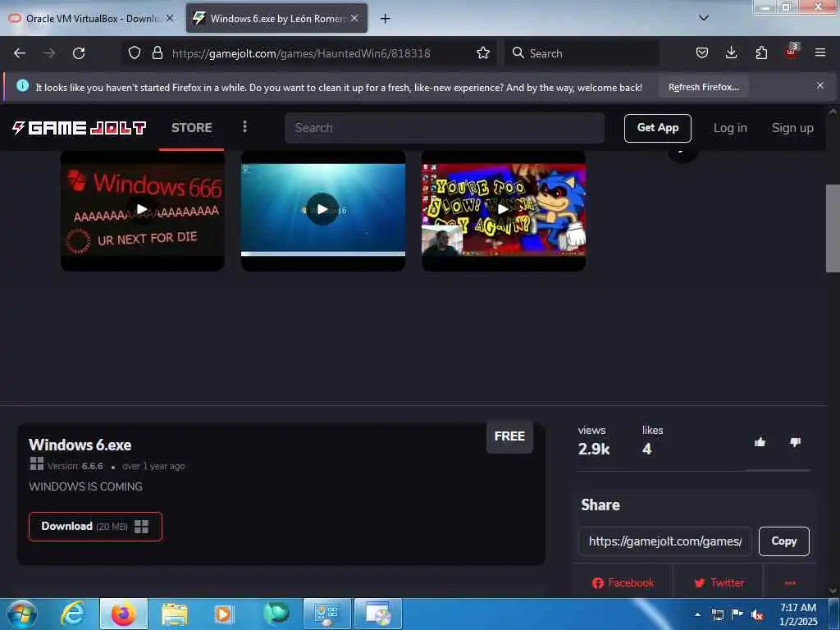Open Windows Media Player from taskbar
Screen dimensions: 840x630
coord(224,614)
